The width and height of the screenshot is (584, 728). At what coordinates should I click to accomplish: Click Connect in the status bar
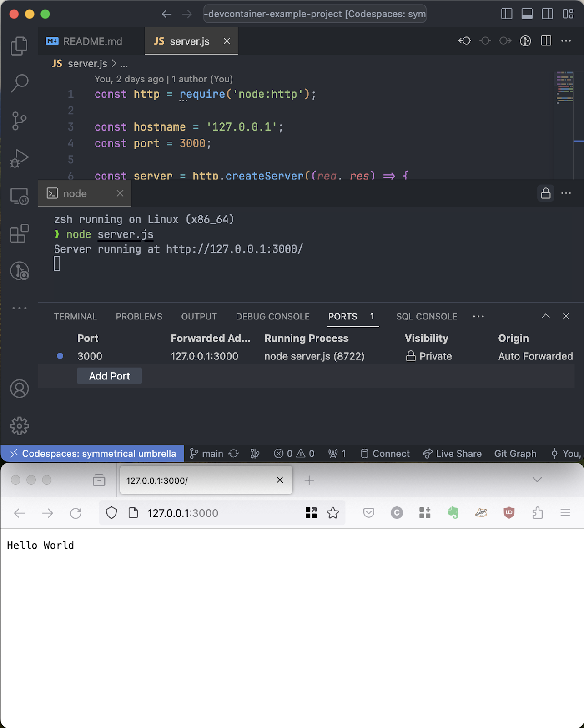(385, 454)
